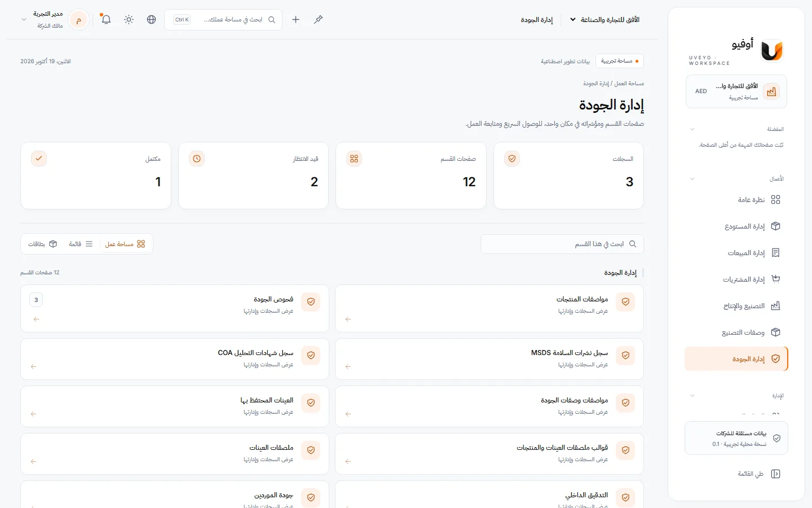Open the language globe menu
The image size is (812, 508).
tap(151, 20)
